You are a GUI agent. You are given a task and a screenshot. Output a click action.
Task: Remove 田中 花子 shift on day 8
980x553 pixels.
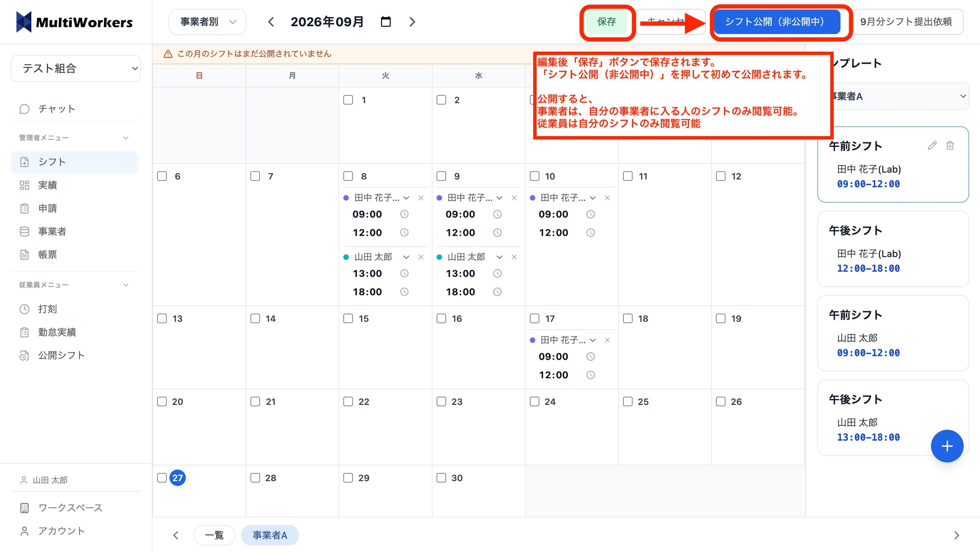pos(421,198)
